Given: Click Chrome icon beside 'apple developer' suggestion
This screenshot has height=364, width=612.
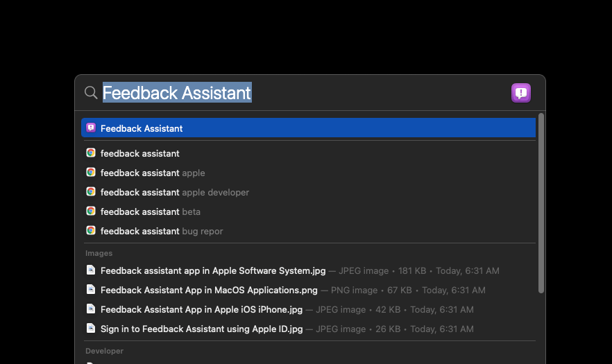Looking at the screenshot, I should 91,191.
